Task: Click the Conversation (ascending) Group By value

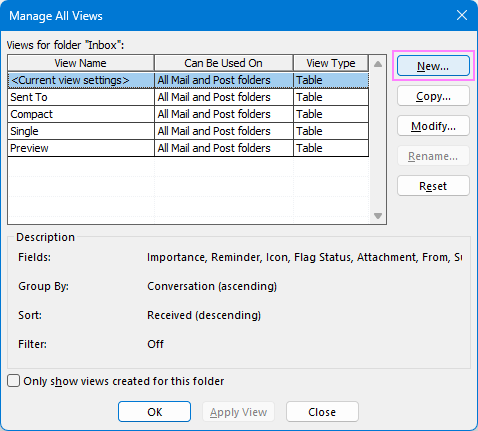Action: tap(212, 286)
